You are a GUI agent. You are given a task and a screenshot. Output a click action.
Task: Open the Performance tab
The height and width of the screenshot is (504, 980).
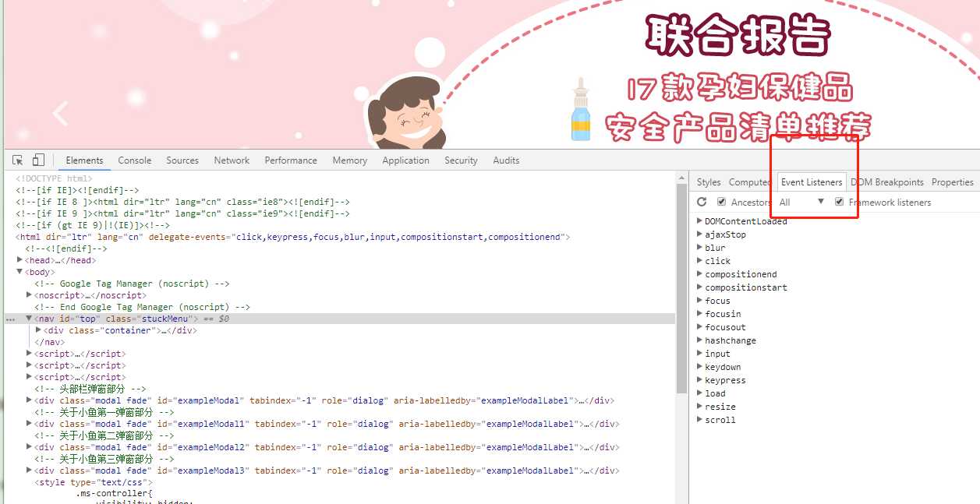(x=291, y=160)
